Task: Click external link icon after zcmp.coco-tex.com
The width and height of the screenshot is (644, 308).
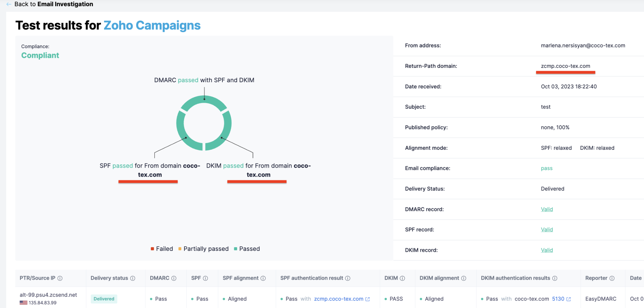Action: click(368, 299)
